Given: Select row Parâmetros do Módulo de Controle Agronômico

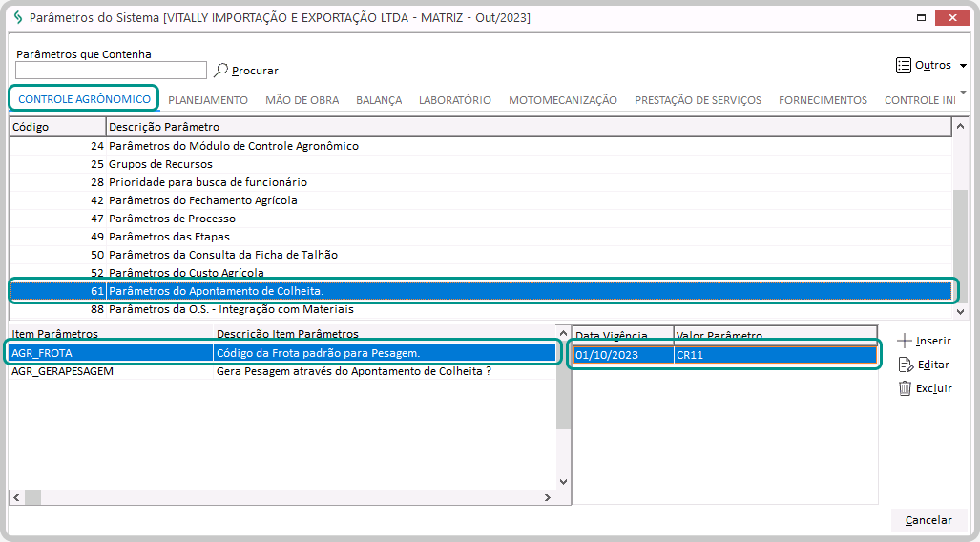Looking at the screenshot, I should pos(481,146).
